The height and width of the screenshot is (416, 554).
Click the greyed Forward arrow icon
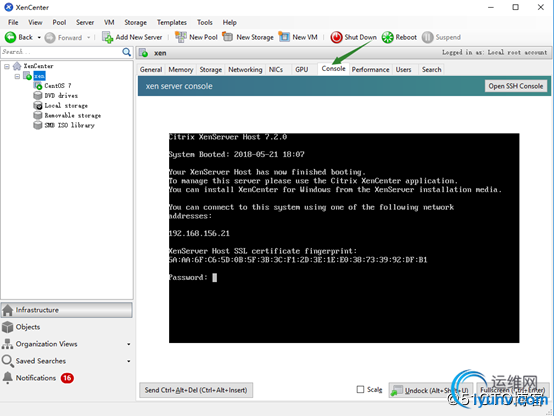click(x=50, y=37)
